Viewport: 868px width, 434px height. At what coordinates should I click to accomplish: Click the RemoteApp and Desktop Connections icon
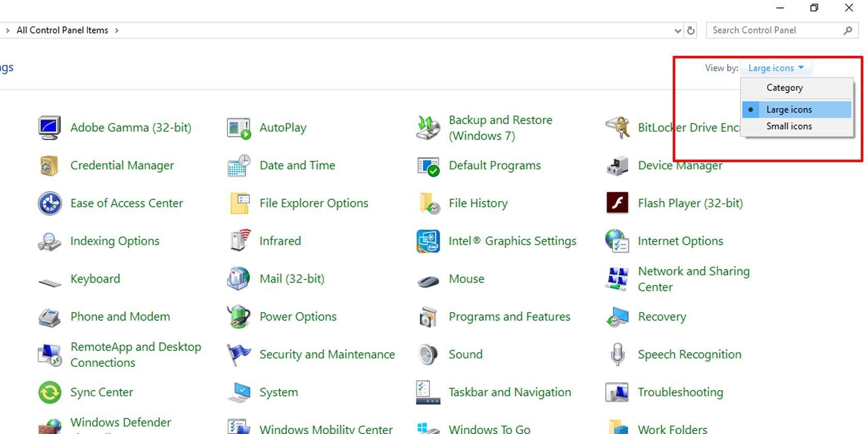pos(50,355)
